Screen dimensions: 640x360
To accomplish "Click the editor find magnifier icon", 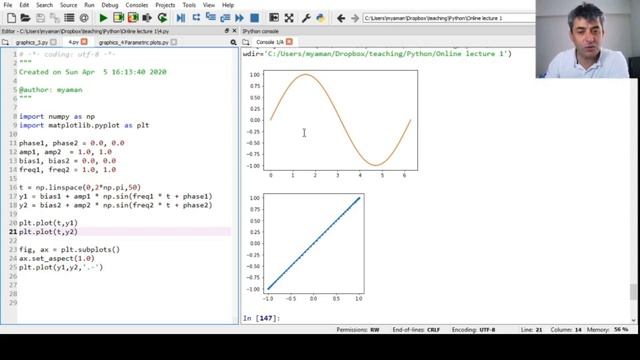I will tap(233, 42).
